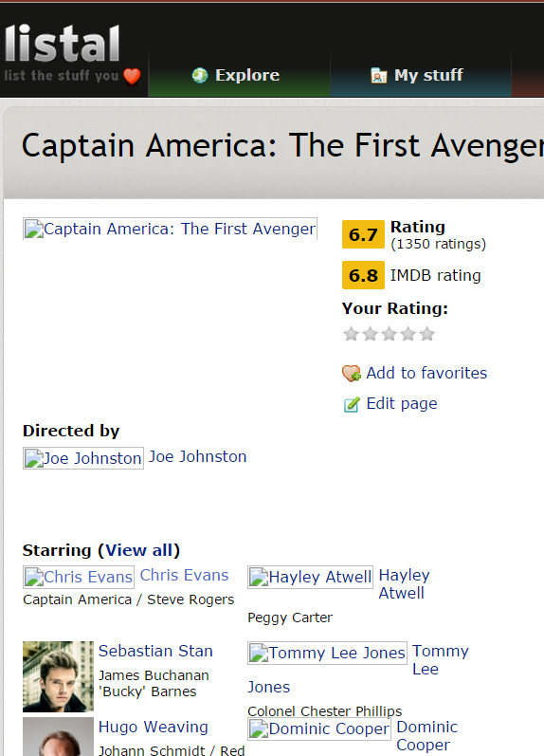The width and height of the screenshot is (544, 756).
Task: Open Hugo Weaving actor link
Action: [x=154, y=727]
